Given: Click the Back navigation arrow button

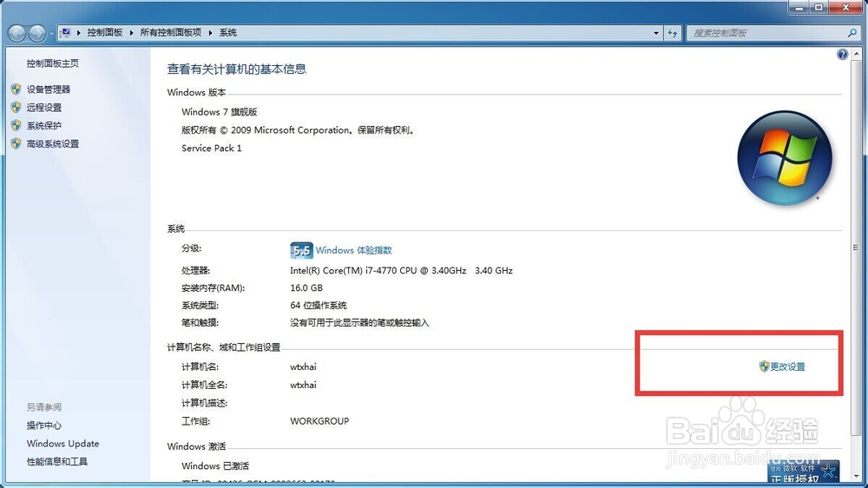Looking at the screenshot, I should pos(17,34).
